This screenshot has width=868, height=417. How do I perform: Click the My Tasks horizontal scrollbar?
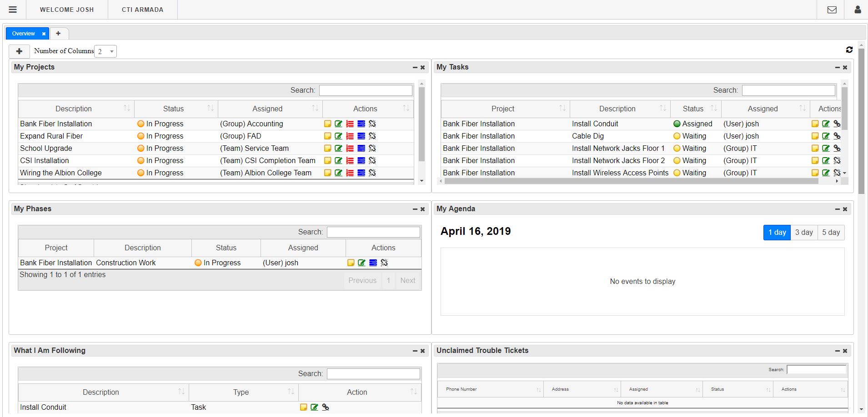click(x=631, y=181)
